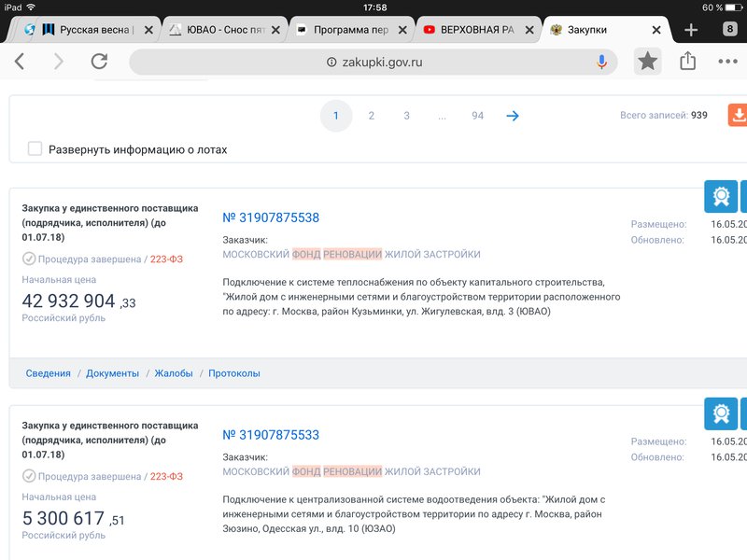Enable Развернуть информацию о лотах checkbox

click(35, 148)
